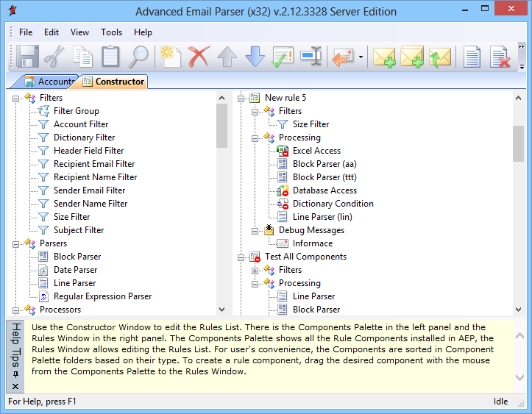The width and height of the screenshot is (532, 414).
Task: Close the Help Tips panel
Action: pos(15,386)
